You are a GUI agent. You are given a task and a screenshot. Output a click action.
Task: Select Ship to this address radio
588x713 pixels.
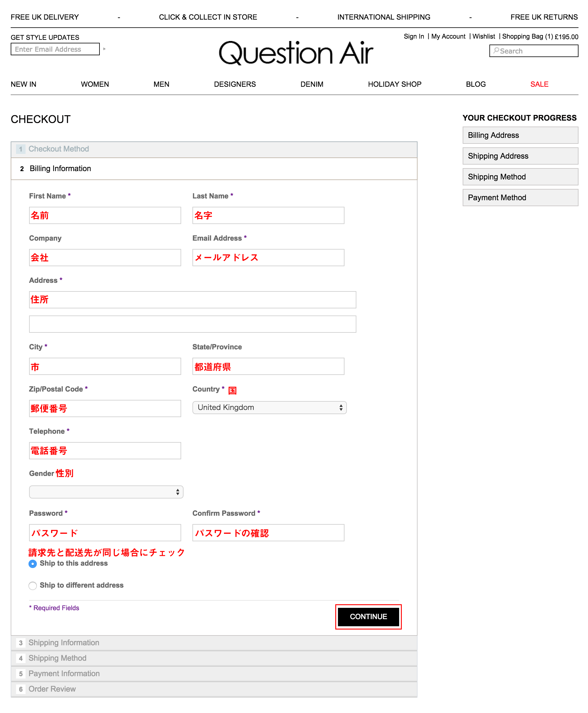[32, 564]
